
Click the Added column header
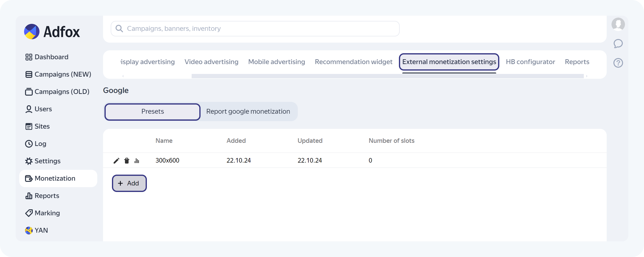(236, 141)
